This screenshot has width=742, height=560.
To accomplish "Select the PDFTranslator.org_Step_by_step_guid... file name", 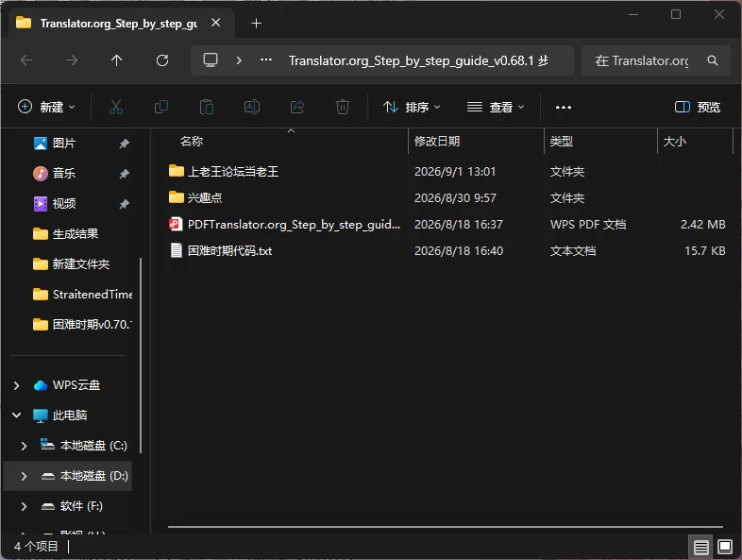I will [x=294, y=225].
